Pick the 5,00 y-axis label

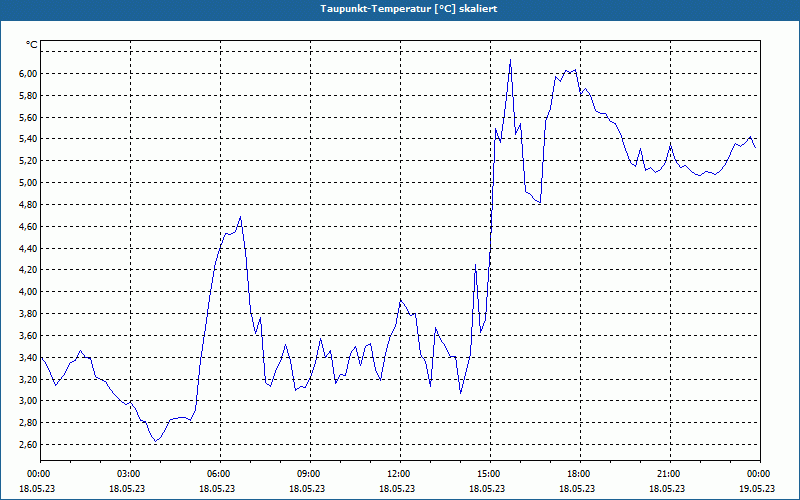(x=29, y=183)
